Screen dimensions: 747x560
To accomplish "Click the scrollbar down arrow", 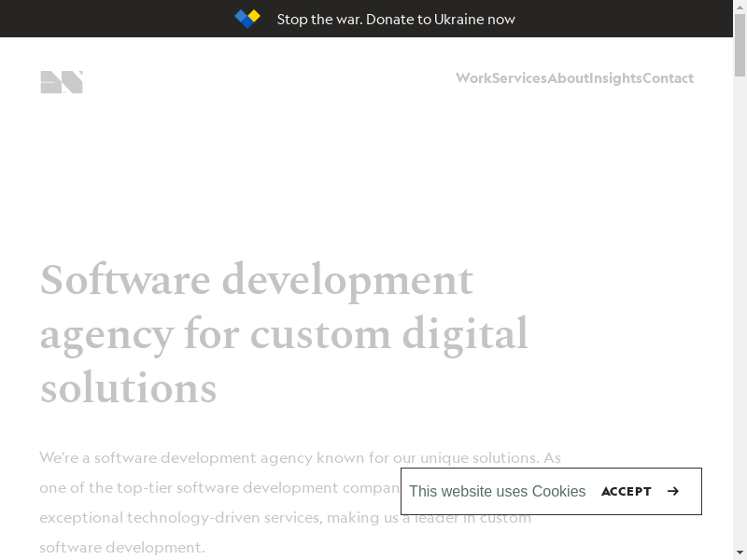I will tap(740, 553).
